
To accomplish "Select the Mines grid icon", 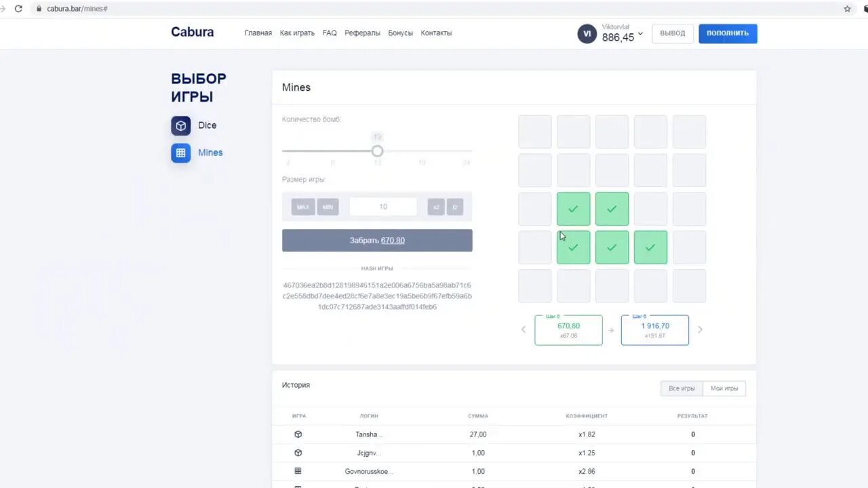I will coord(180,152).
